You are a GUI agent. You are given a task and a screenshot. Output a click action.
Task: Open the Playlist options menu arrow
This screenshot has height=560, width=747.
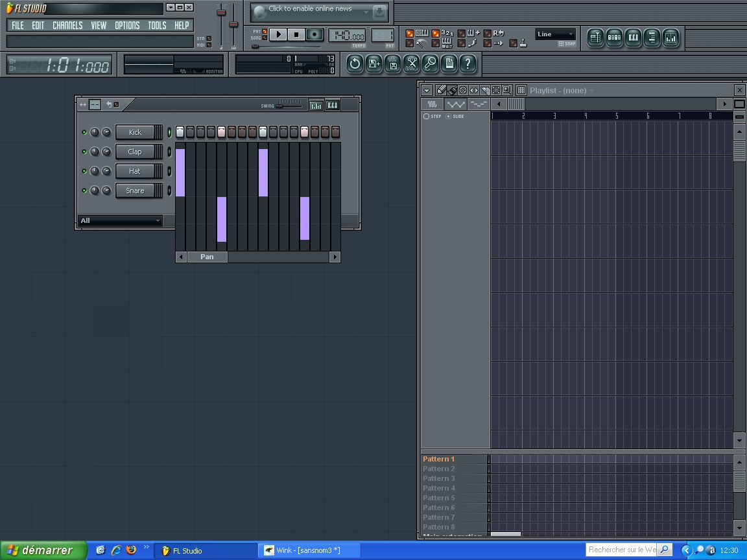click(x=427, y=90)
